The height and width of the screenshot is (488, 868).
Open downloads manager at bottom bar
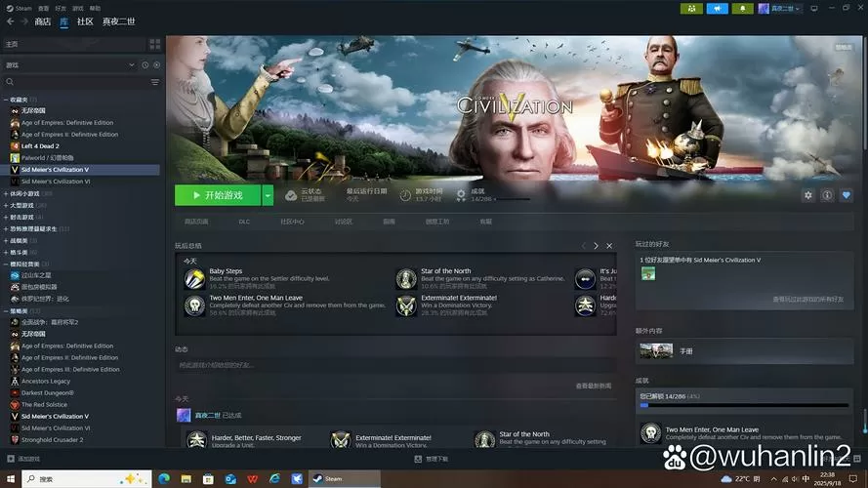432,459
